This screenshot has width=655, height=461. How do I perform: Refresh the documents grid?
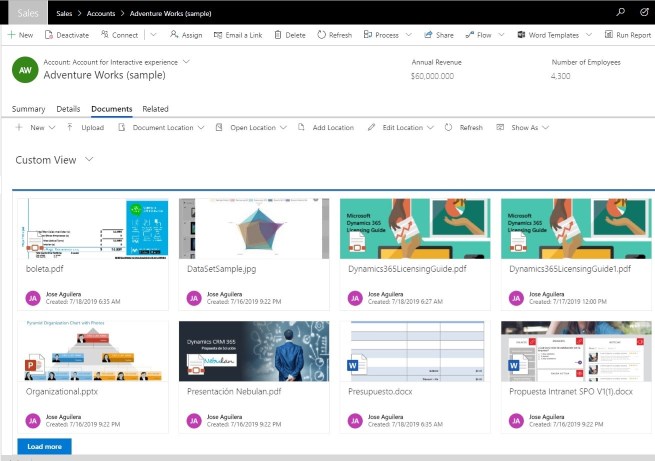[464, 127]
